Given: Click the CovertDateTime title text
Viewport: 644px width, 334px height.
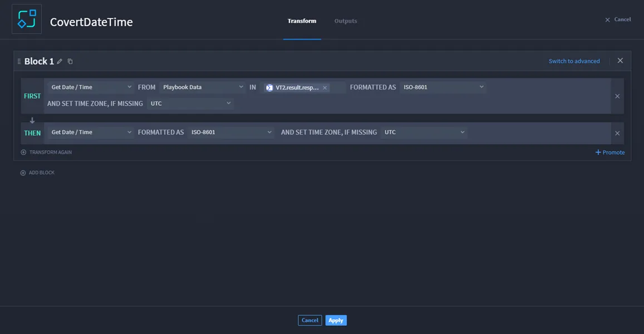Looking at the screenshot, I should tap(91, 22).
